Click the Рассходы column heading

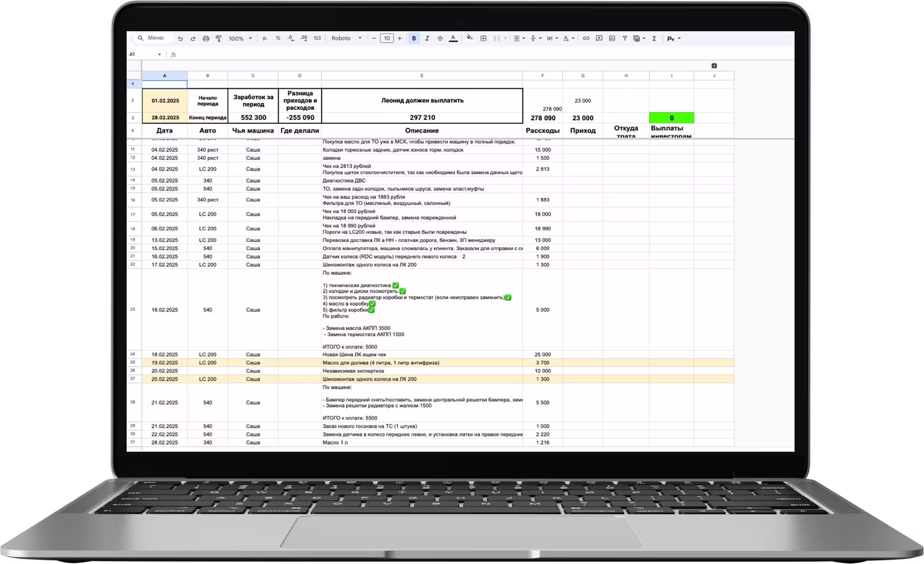(543, 130)
